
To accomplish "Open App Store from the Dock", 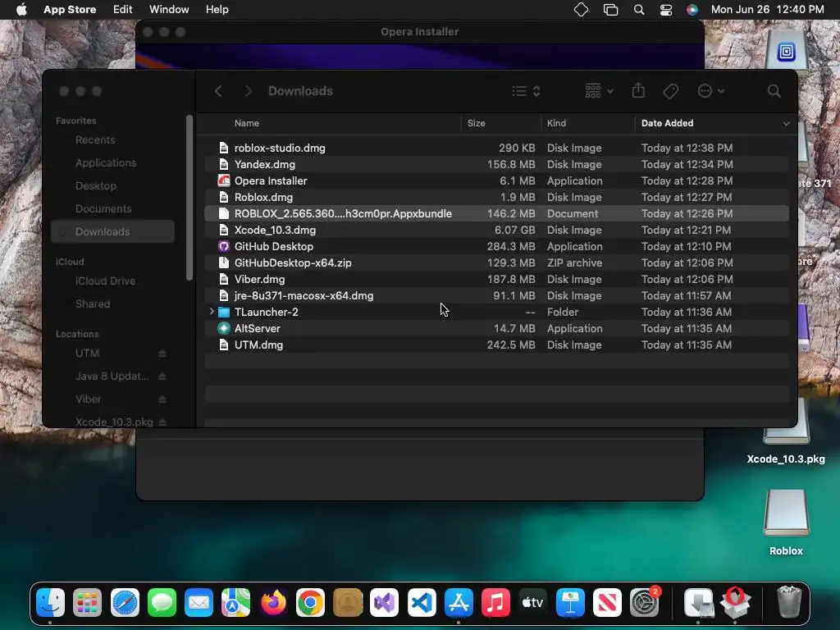I will tap(459, 603).
